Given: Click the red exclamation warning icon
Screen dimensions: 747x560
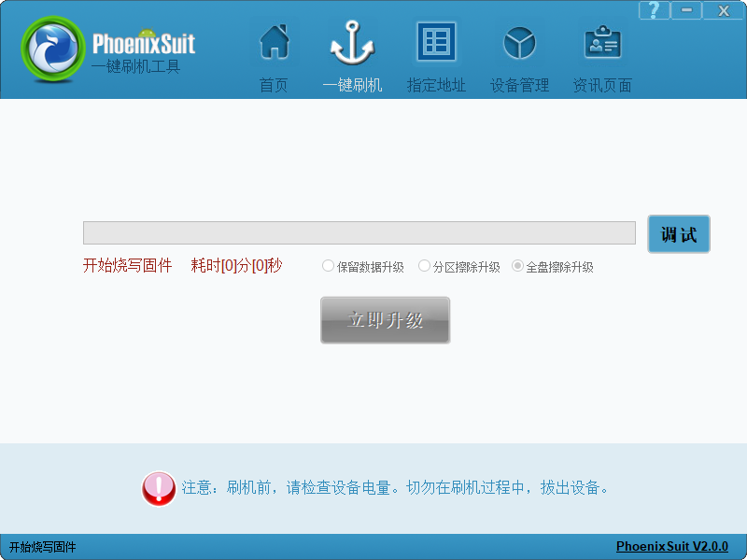Looking at the screenshot, I should point(159,488).
